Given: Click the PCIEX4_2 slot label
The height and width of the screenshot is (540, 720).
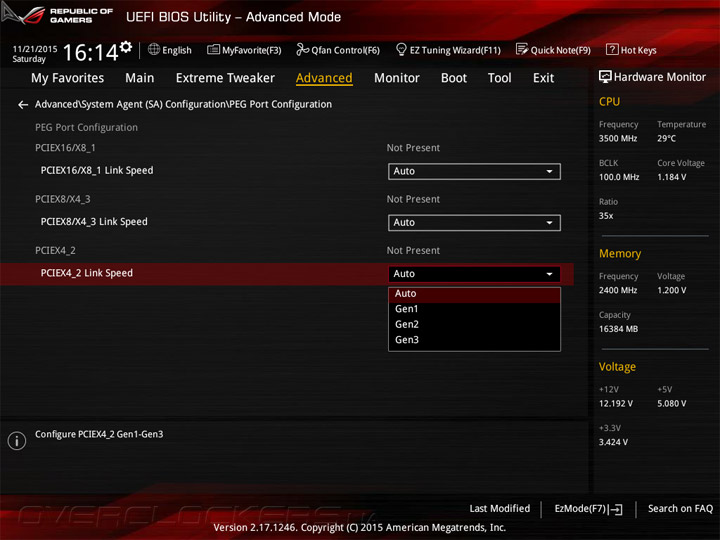Looking at the screenshot, I should click(x=55, y=251).
